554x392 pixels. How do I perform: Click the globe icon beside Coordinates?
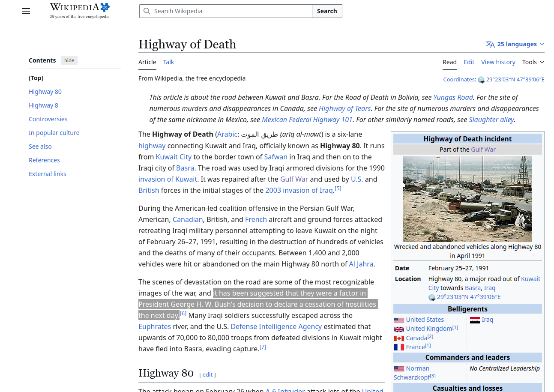click(481, 80)
